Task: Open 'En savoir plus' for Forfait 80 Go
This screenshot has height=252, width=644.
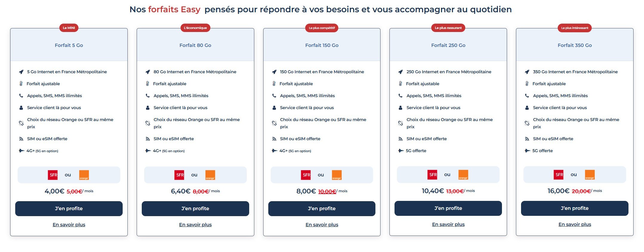Action: pyautogui.click(x=195, y=224)
